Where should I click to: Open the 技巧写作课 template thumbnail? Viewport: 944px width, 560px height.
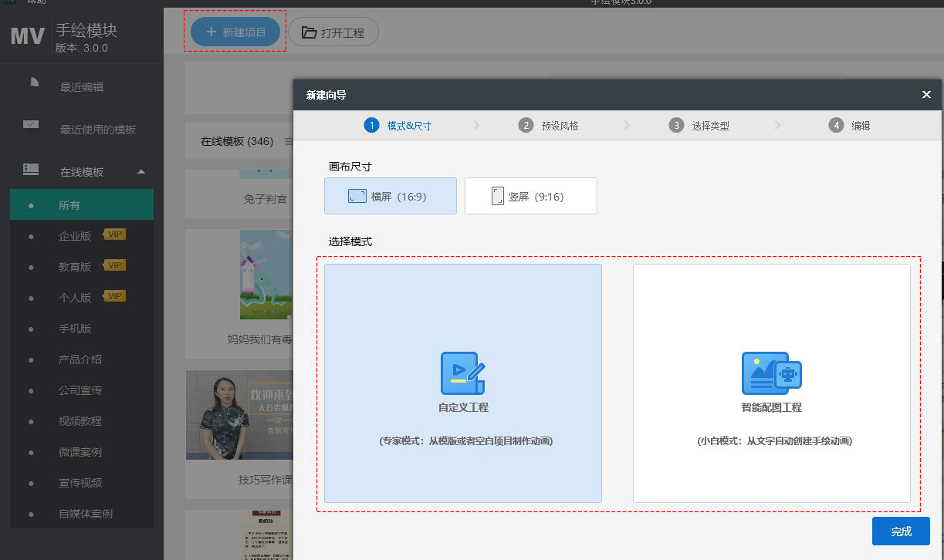point(239,415)
